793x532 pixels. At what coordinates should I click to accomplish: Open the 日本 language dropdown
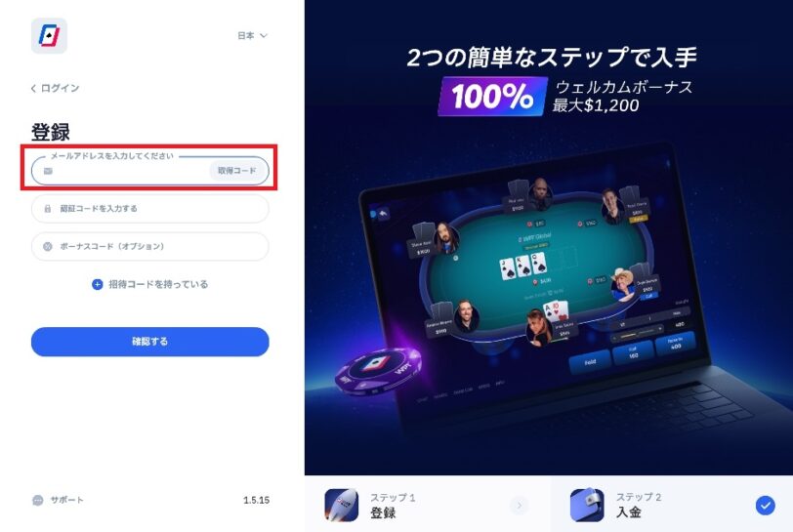tap(252, 35)
